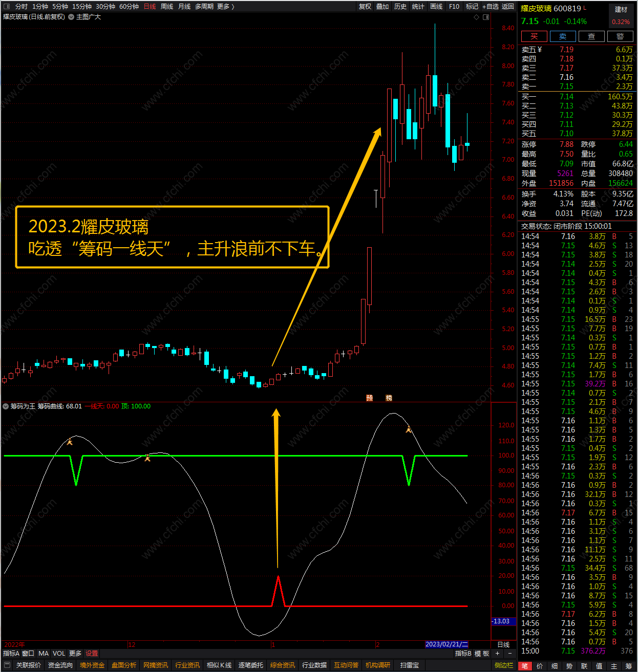Image resolution: width=638 pixels, height=672 pixels.
Task: Switch to 30分钟 period
Action: tap(105, 7)
